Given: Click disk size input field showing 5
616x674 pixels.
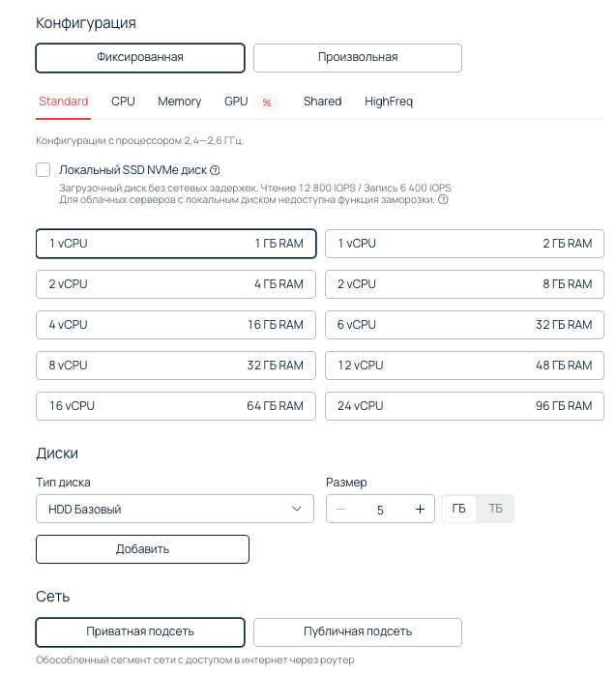Looking at the screenshot, I should tap(380, 510).
